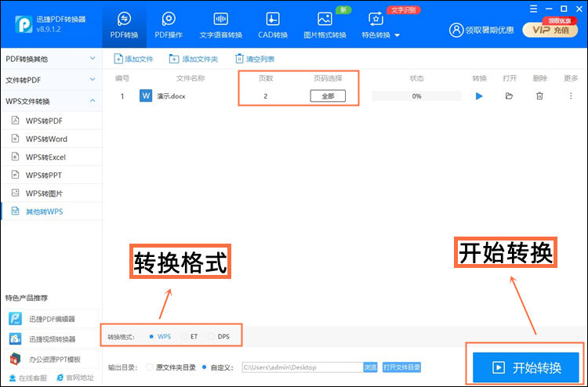588x387 pixels.
Task: Switch to the CAD转换 tab
Action: 273,25
